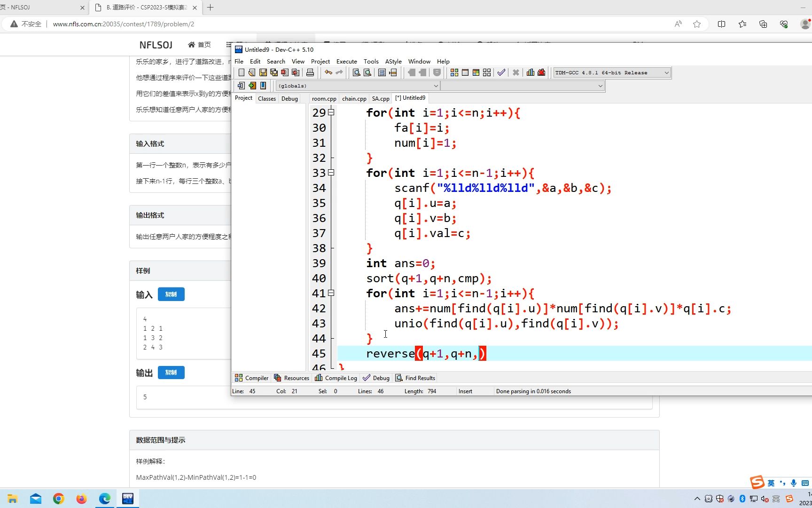Close the 道路评价 browser tab
Screen dimensions: 812x508
pyautogui.click(x=195, y=8)
